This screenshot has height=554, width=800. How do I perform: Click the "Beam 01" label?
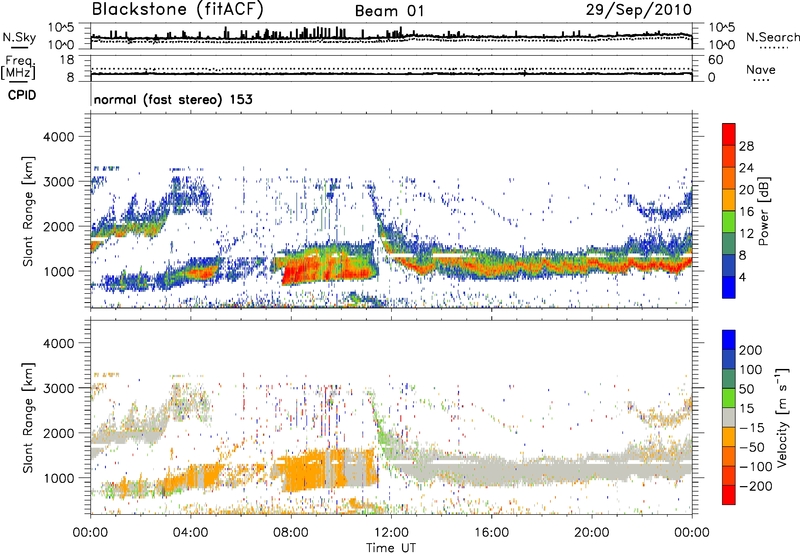click(389, 11)
